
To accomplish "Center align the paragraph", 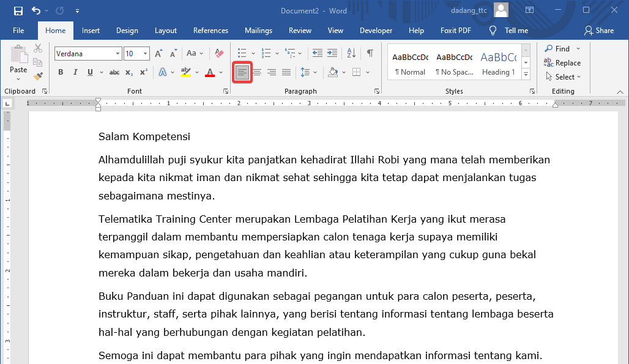I will point(258,72).
